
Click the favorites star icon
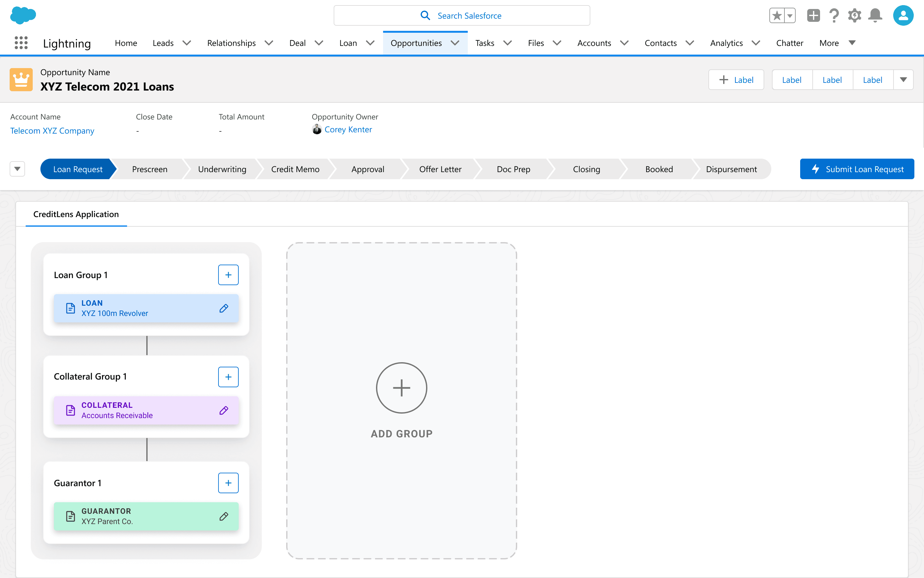(777, 16)
